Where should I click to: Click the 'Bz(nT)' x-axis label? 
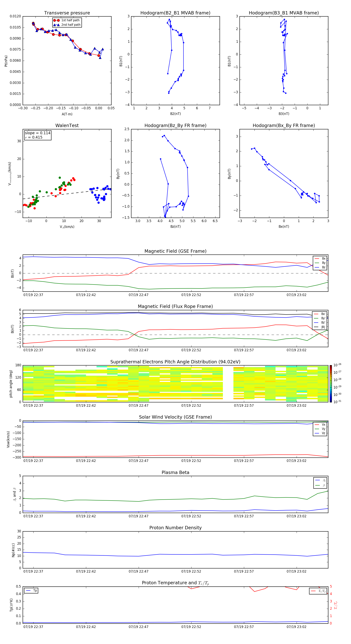coord(175,227)
